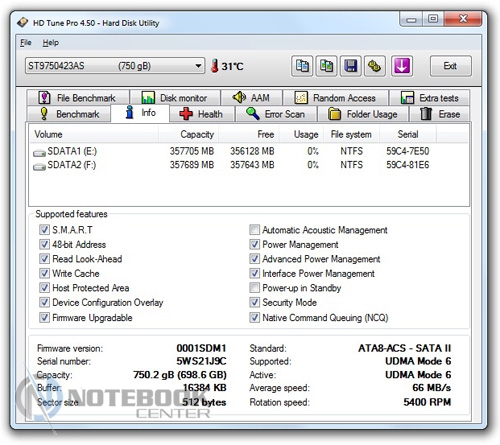The image size is (500, 445).
Task: Switch to the AAM tab
Action: coord(252,98)
